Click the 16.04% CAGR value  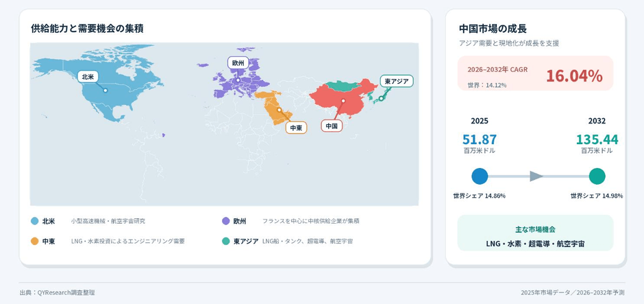(574, 76)
